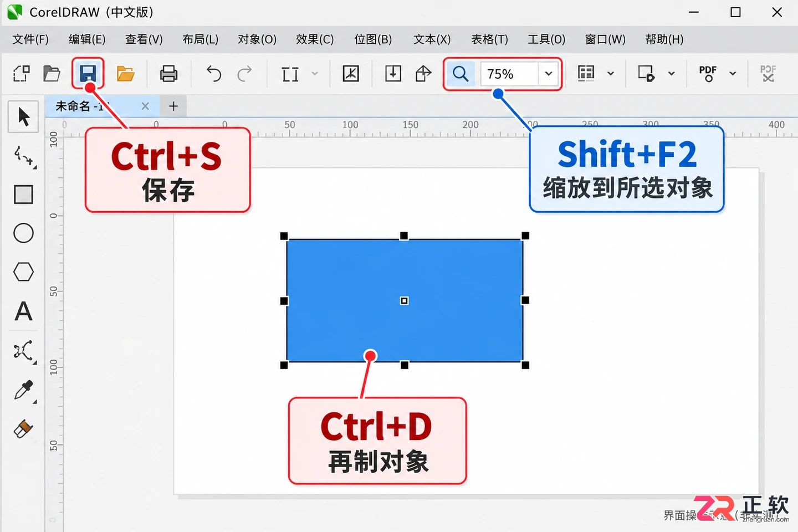Click the Open file icon
The width and height of the screenshot is (798, 532).
click(52, 73)
